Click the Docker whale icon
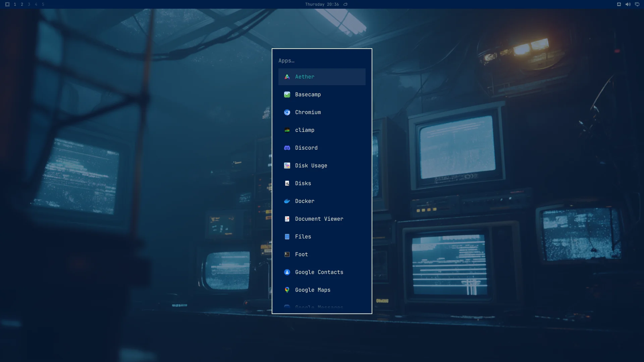 pos(287,201)
